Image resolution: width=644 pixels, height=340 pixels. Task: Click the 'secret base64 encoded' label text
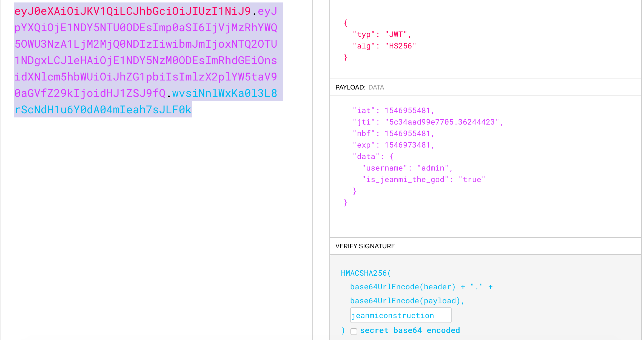(x=410, y=330)
